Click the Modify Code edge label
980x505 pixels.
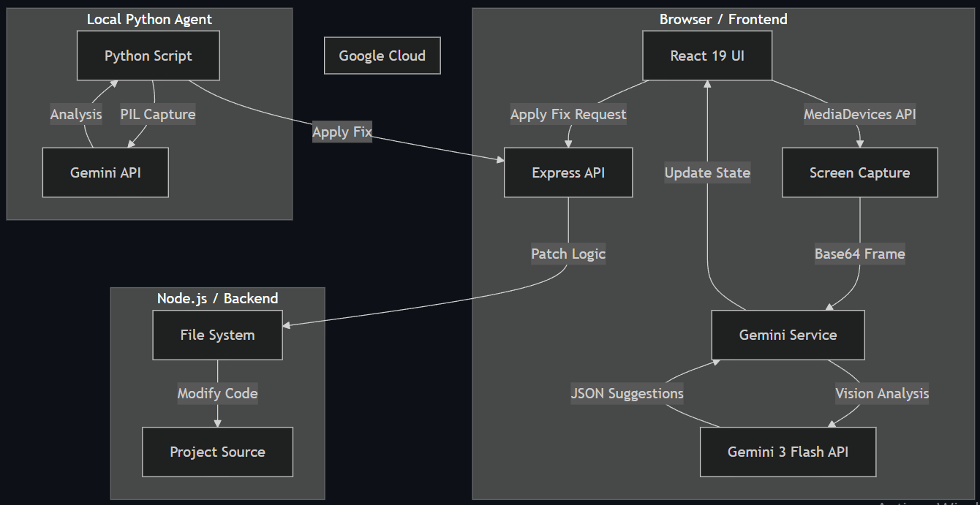(x=217, y=393)
